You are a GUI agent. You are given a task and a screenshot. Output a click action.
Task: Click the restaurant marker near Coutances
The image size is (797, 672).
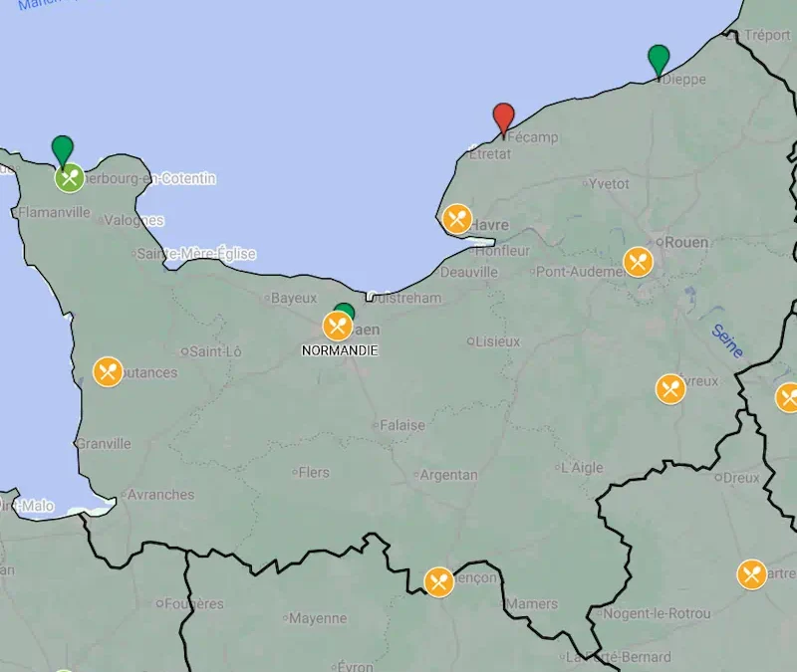click(107, 372)
